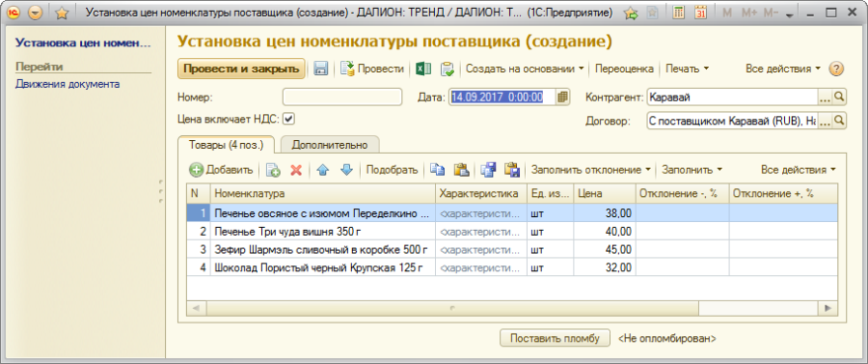
Task: Save the document with the floppy disk icon
Action: (x=321, y=69)
